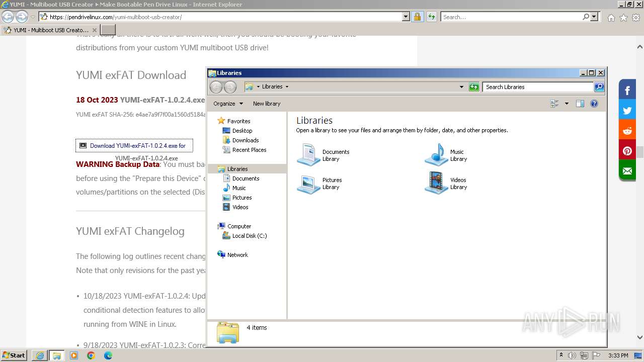The width and height of the screenshot is (644, 362).
Task: Open Internet Explorer from taskbar
Action: (x=40, y=355)
